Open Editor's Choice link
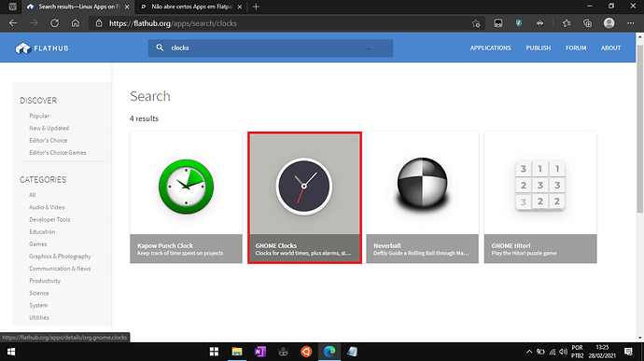 point(48,141)
